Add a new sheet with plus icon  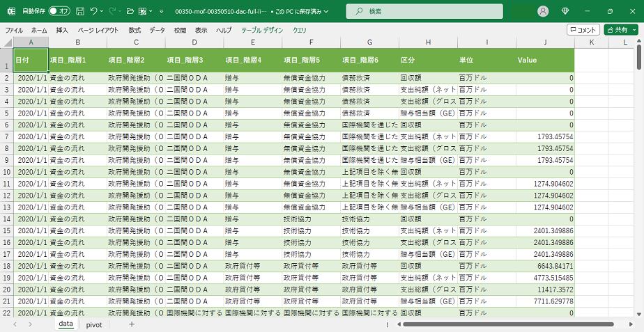coord(132,324)
